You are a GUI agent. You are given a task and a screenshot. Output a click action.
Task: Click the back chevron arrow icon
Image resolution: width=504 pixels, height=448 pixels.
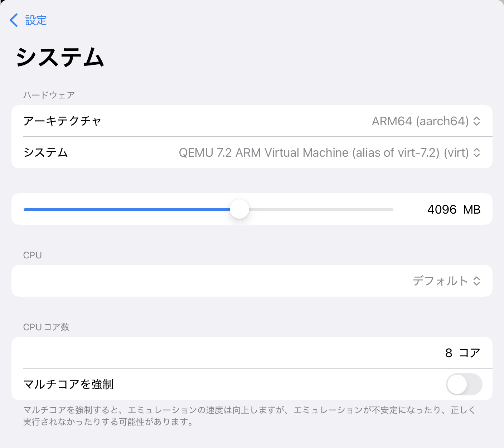point(14,20)
